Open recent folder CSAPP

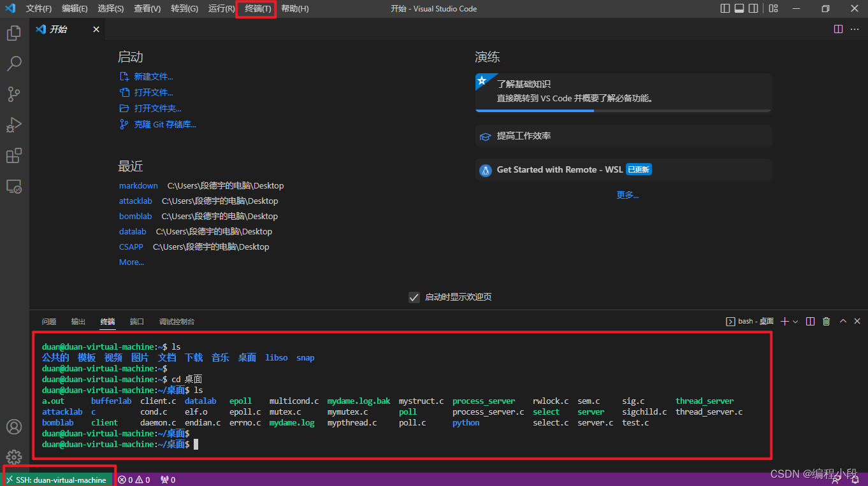point(131,247)
